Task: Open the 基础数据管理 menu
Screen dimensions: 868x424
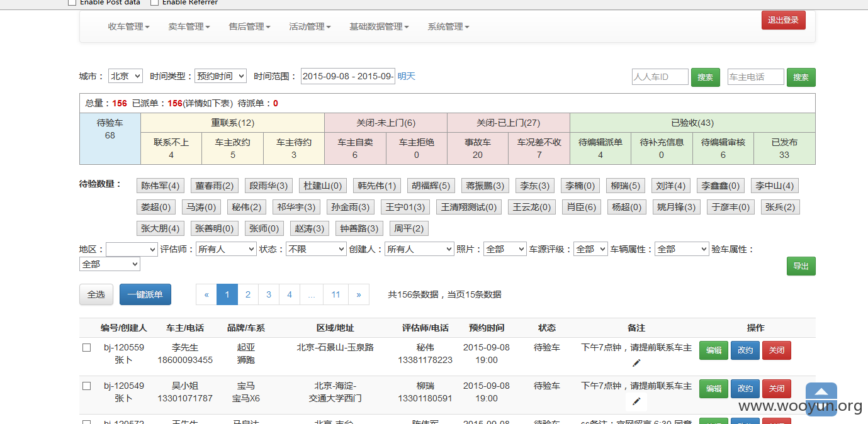Action: (x=379, y=26)
